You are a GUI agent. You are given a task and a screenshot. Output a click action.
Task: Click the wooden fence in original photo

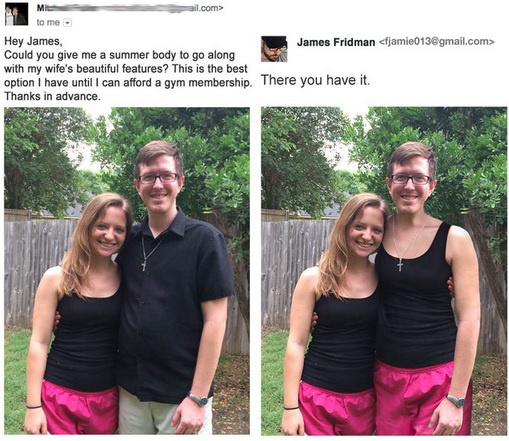[33, 271]
